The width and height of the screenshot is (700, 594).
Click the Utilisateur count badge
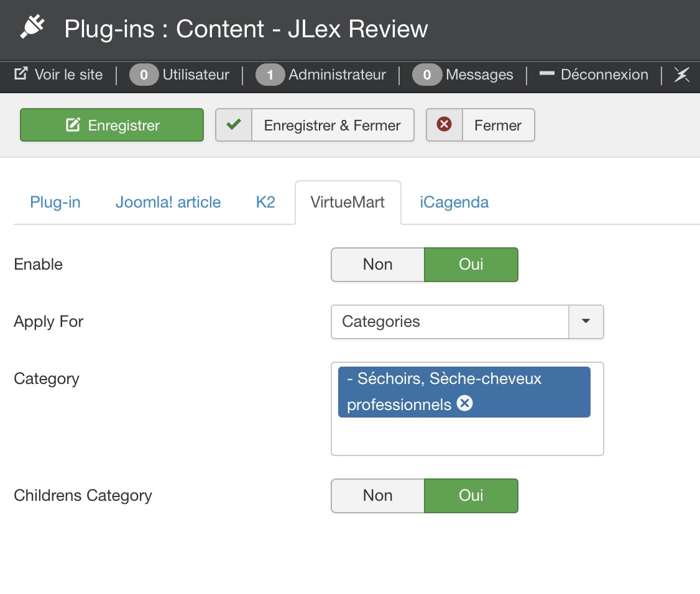pyautogui.click(x=144, y=75)
